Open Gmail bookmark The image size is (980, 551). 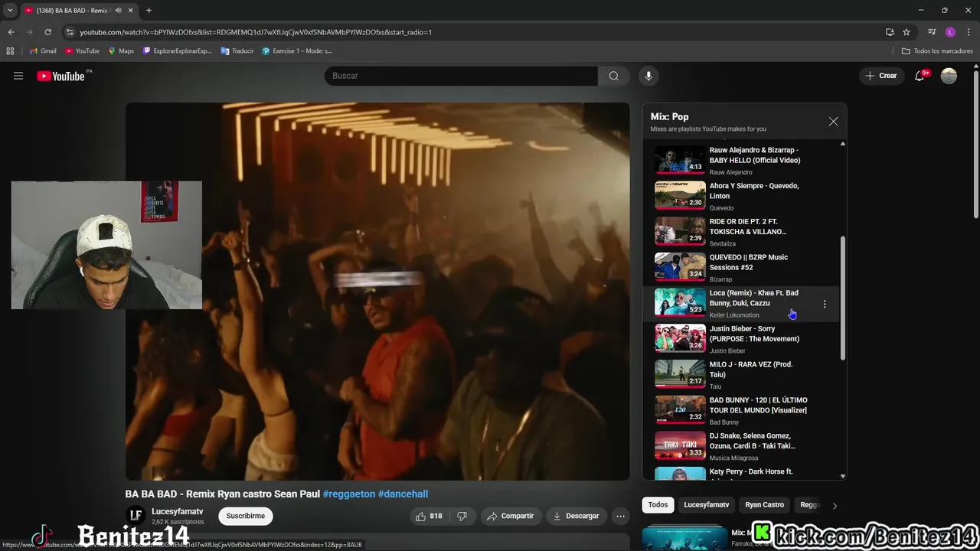[43, 51]
